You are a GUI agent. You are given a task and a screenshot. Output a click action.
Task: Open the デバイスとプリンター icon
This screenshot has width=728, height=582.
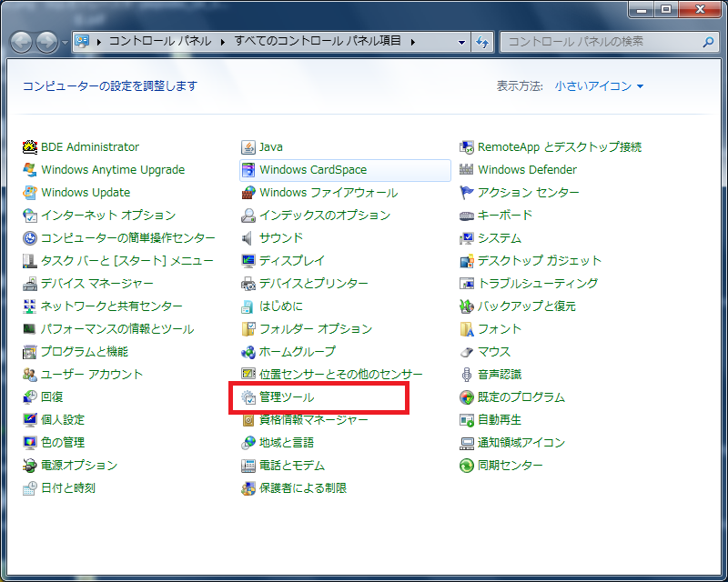(x=248, y=284)
